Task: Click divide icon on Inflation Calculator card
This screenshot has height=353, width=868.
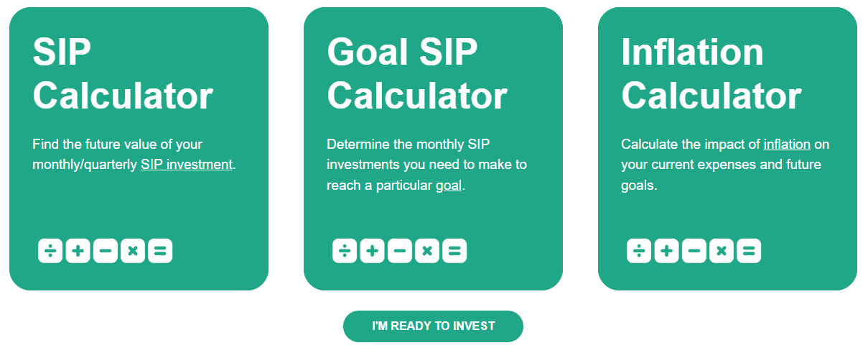Action: click(x=639, y=251)
